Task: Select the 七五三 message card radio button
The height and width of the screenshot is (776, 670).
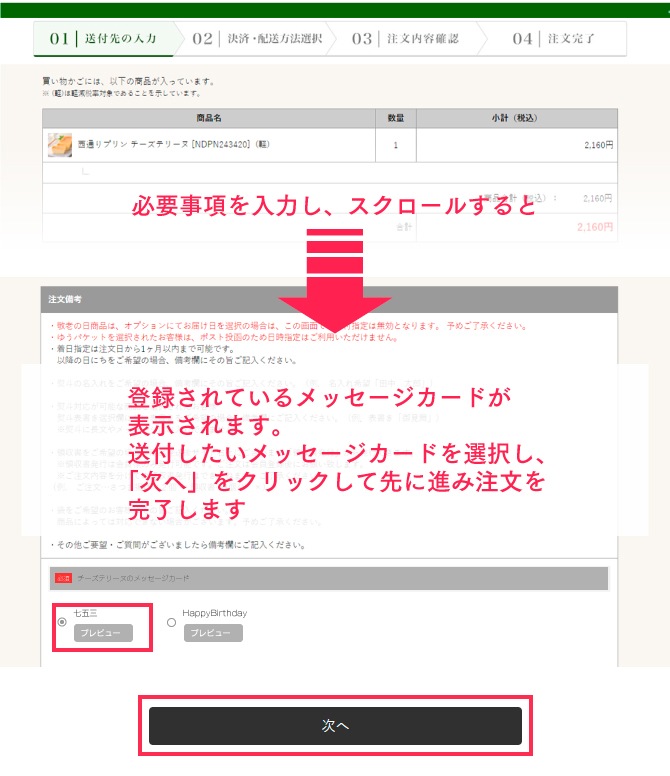Action: pyautogui.click(x=63, y=622)
